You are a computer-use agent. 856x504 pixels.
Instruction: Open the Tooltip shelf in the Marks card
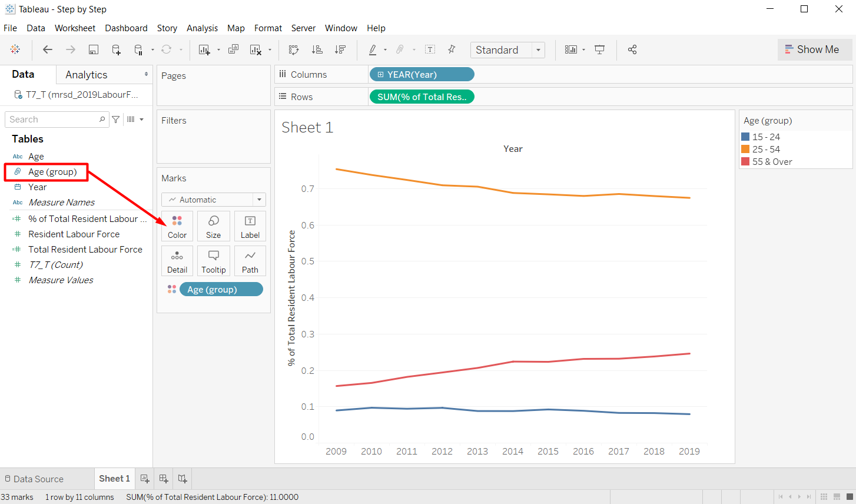tap(213, 261)
